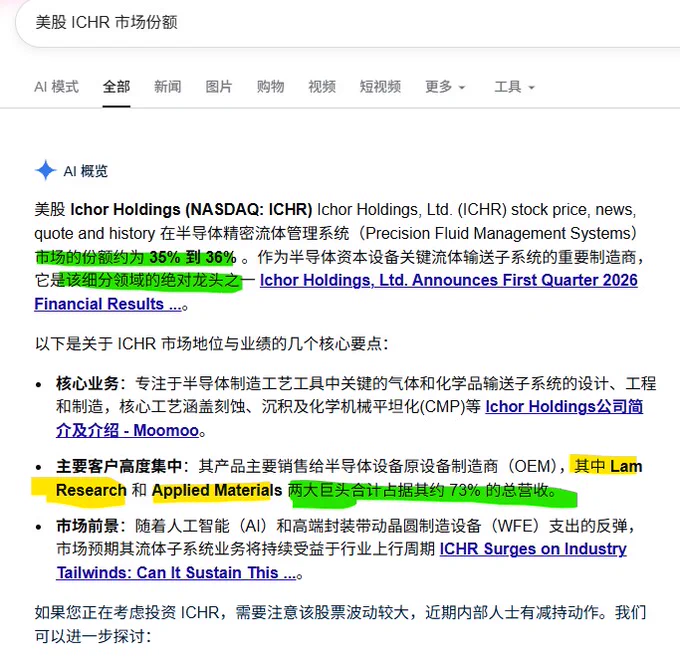This screenshot has height=657, width=680.
Task: Open the 新闻 tab
Action: (x=167, y=87)
